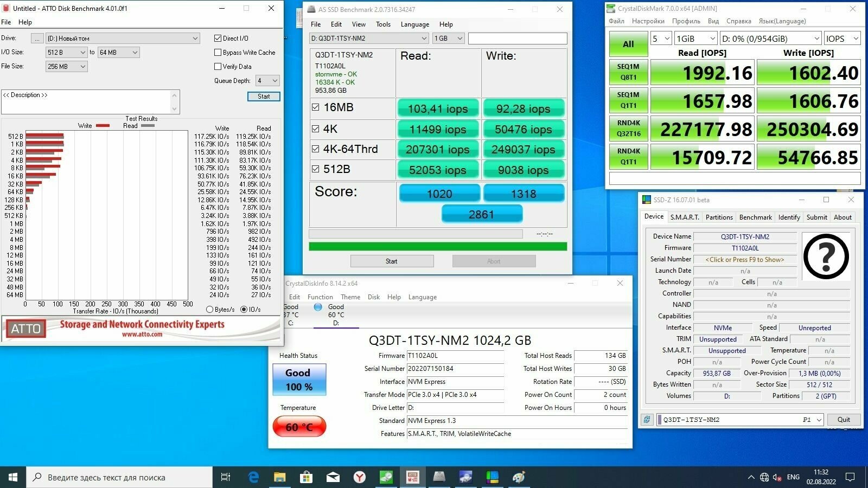Open the Help menu in ATTO
The image size is (868, 488).
tap(25, 22)
